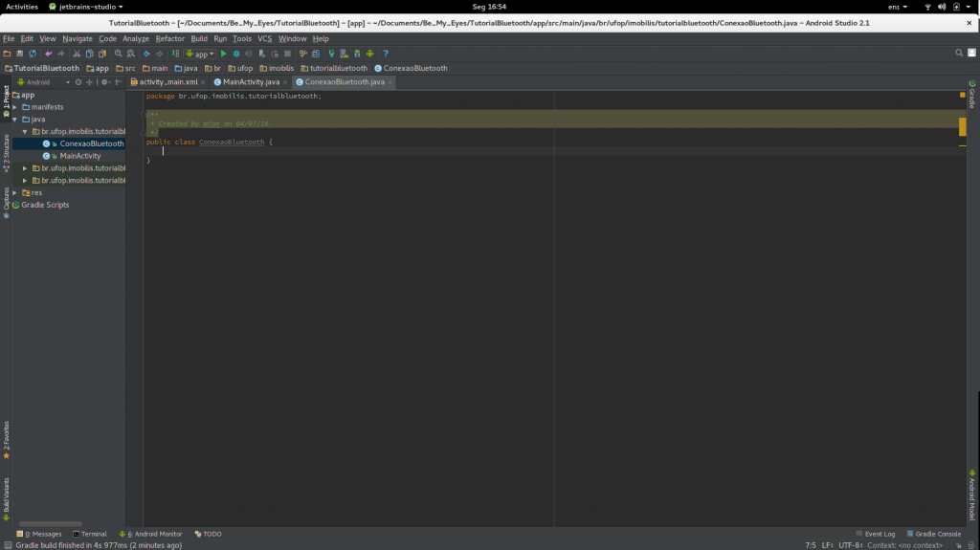Click the Redo arrow icon
Screen dimensions: 980x550
(x=60, y=54)
